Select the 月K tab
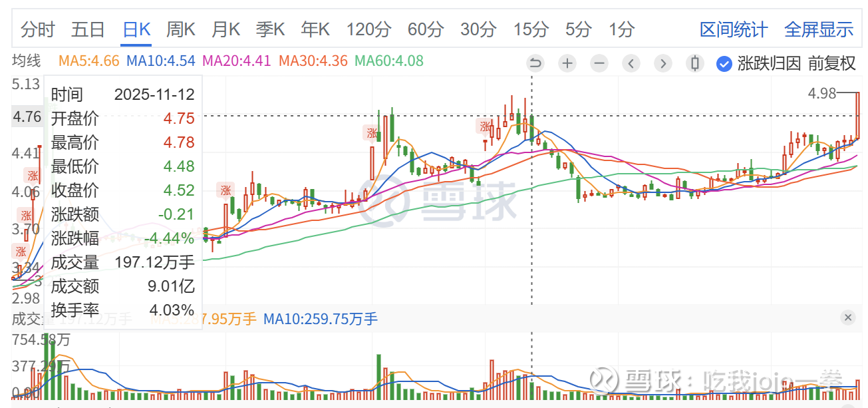 (x=226, y=29)
